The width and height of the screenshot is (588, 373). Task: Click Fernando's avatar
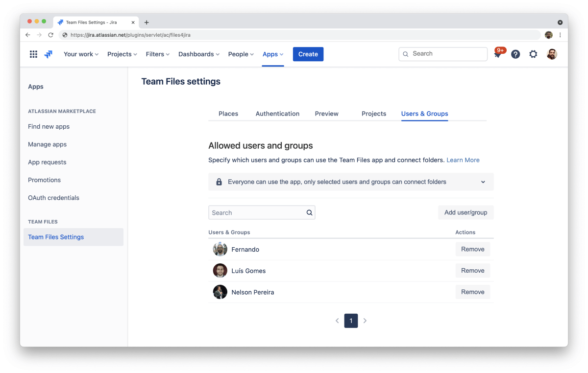tap(220, 249)
